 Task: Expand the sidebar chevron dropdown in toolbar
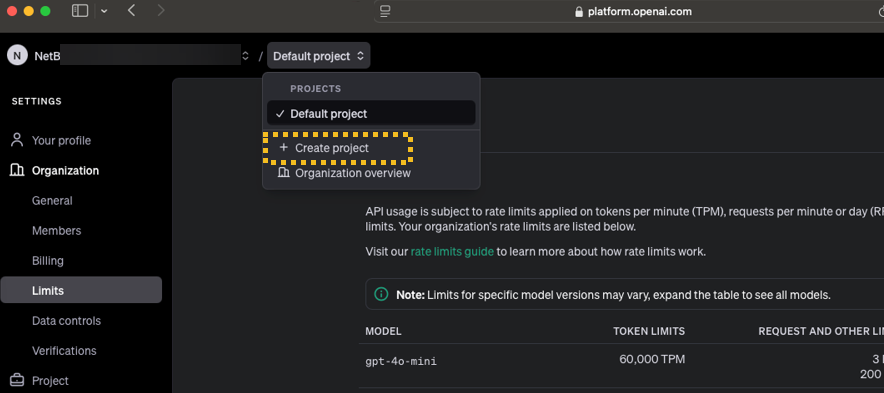[x=104, y=11]
